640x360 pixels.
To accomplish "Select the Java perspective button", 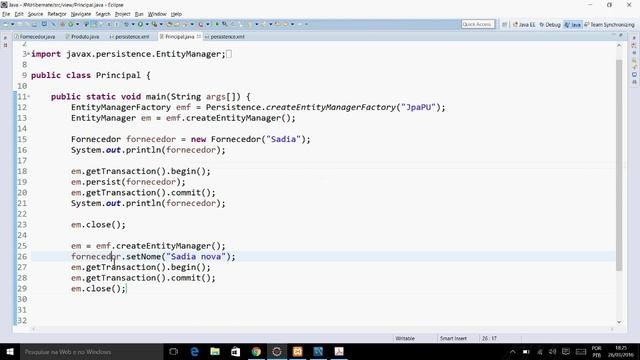I will [572, 24].
